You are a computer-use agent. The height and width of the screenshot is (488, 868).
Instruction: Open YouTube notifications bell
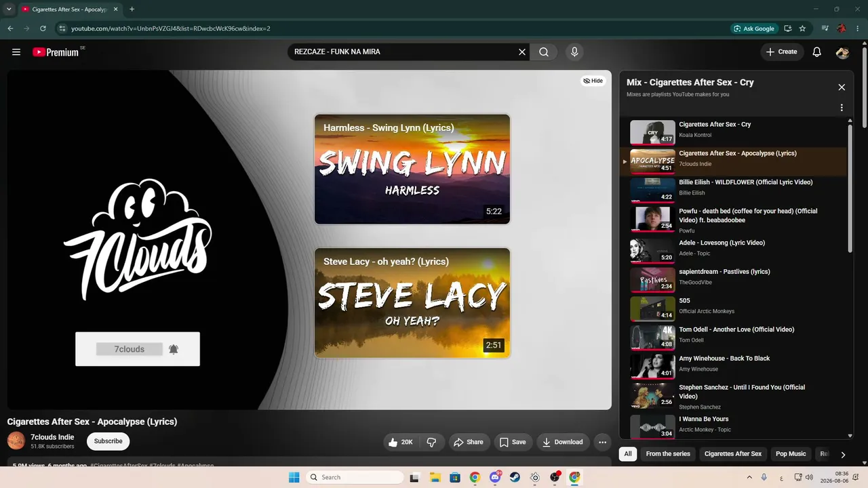pyautogui.click(x=817, y=52)
